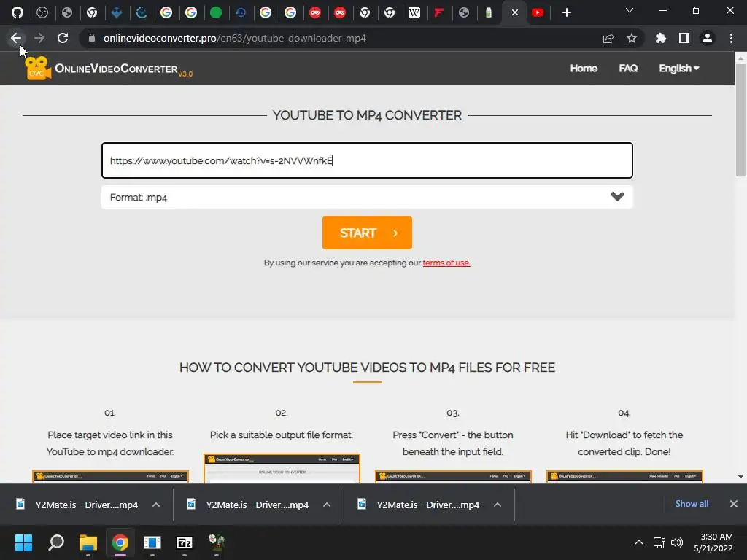Click the volume speaker tray icon
This screenshot has height=560, width=747.
click(676, 542)
